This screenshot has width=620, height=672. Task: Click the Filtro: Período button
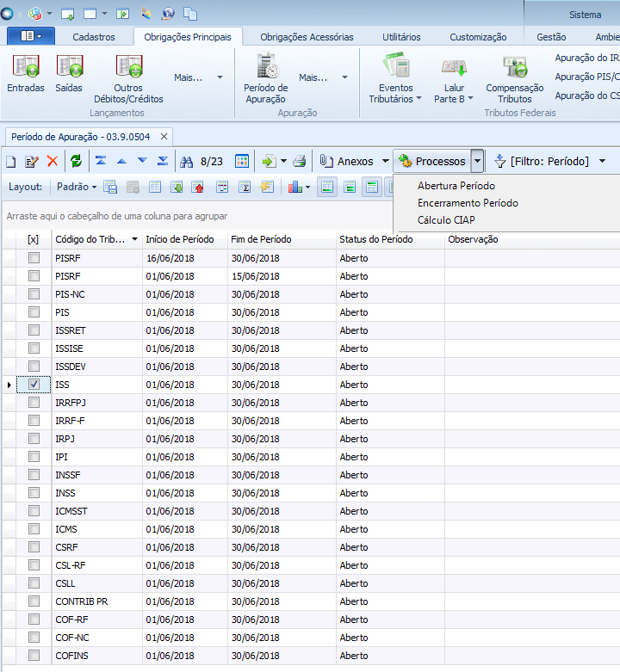[542, 162]
